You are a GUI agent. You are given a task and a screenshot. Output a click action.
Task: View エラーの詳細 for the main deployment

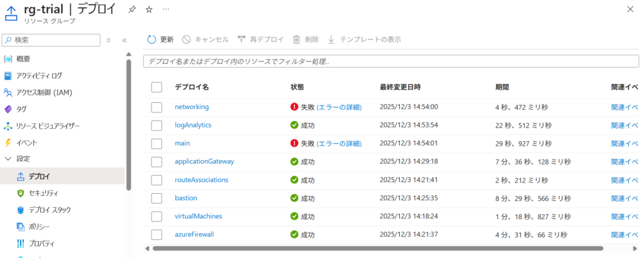coord(339,143)
